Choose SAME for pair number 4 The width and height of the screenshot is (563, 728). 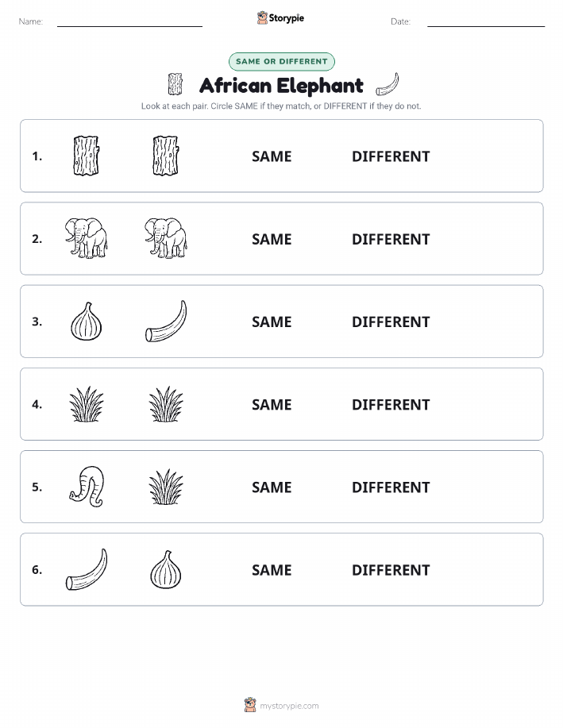click(x=272, y=404)
